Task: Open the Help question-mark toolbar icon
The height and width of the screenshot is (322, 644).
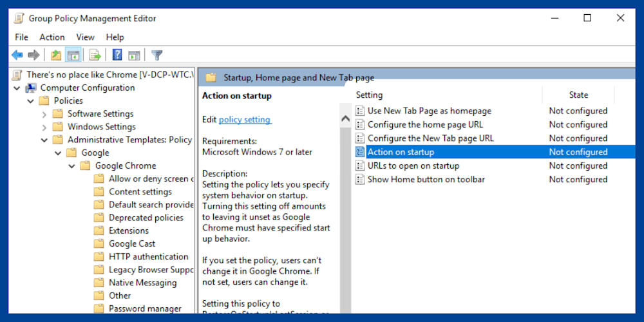Action: click(117, 55)
